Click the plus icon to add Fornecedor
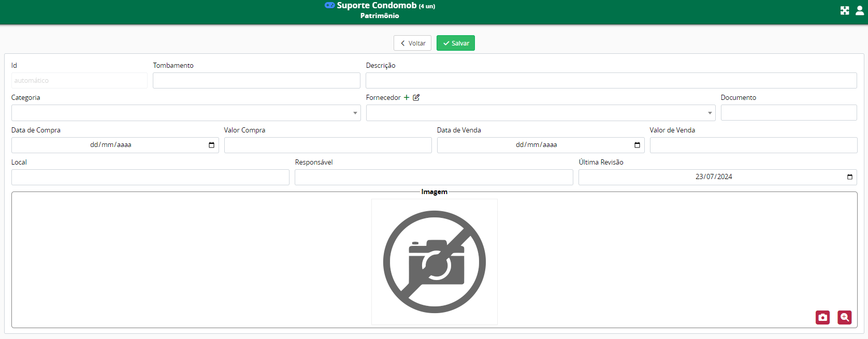This screenshot has width=868, height=339. [407, 97]
